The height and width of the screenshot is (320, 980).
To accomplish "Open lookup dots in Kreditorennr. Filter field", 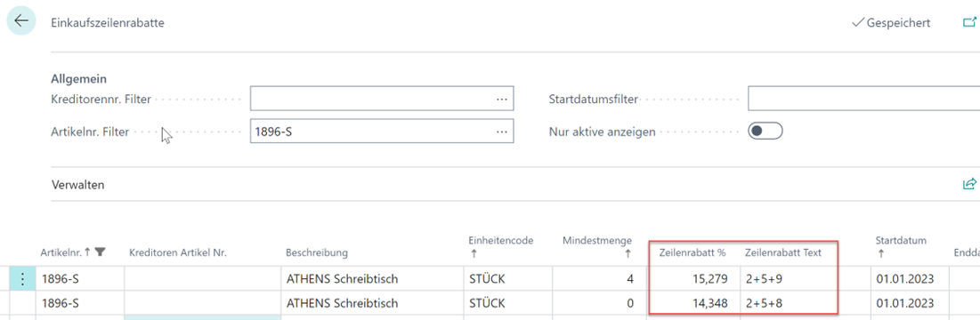I will pos(501,99).
